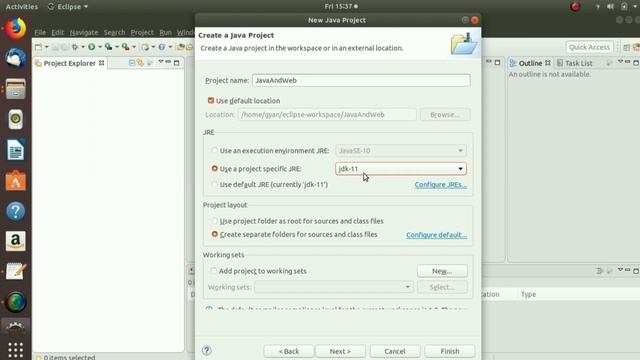Select Use an execution environment JRE
640x360 pixels.
coord(215,150)
